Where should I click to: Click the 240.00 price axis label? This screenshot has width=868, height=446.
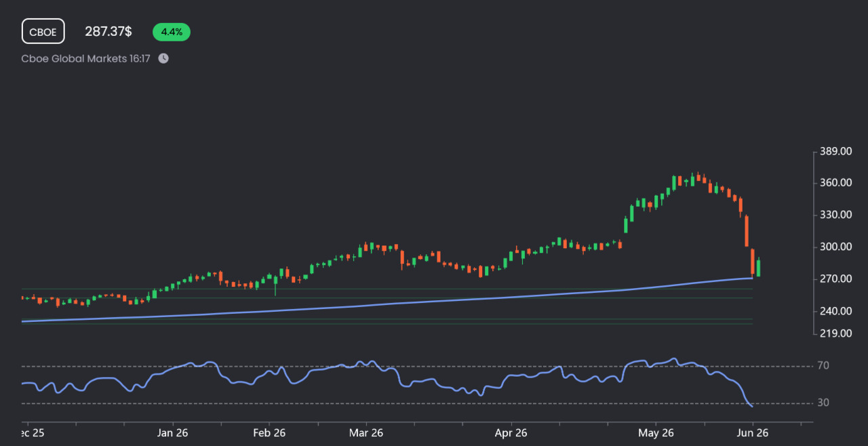point(835,311)
